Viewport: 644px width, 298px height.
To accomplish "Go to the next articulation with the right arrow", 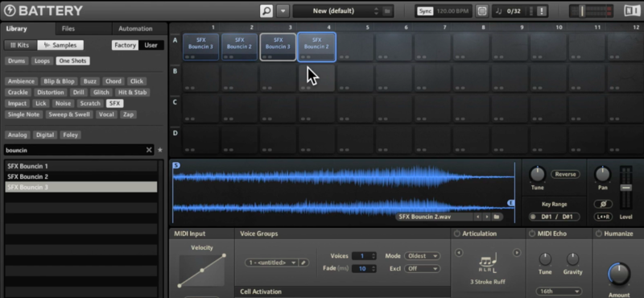I will pos(517,253).
